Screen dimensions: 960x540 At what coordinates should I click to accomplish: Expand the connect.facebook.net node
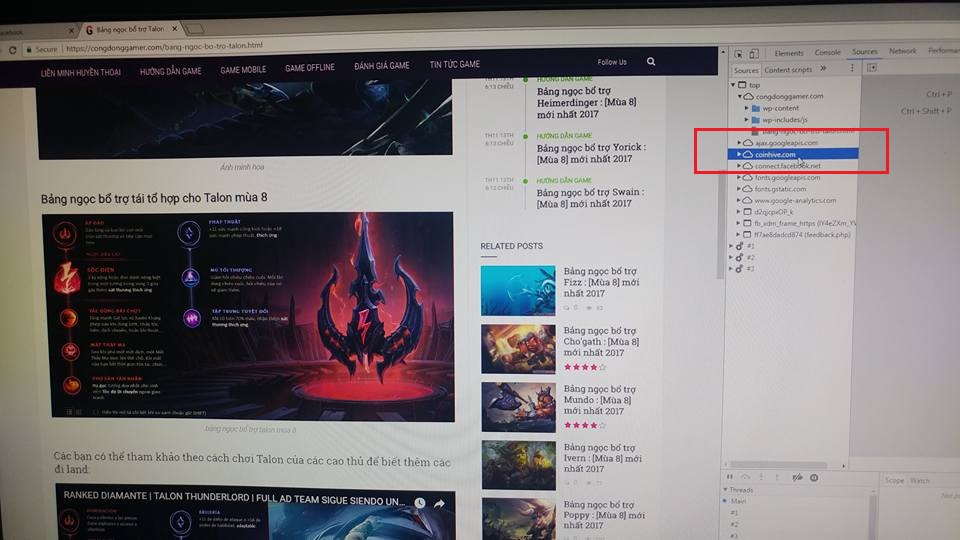point(739,166)
